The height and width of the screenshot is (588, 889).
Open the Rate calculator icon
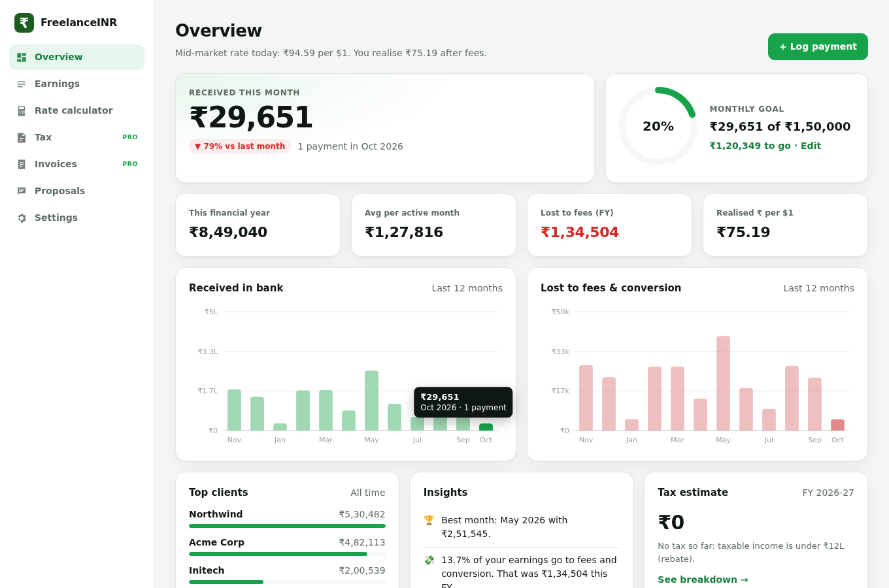pyautogui.click(x=22, y=111)
